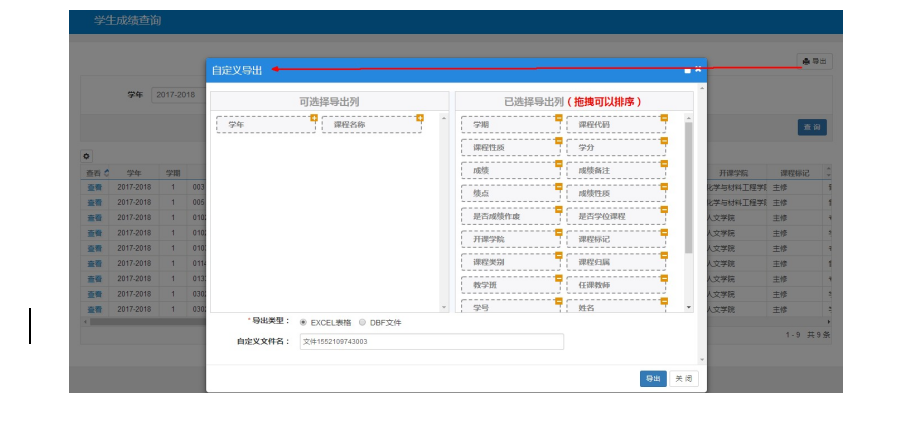Remove 开课学院 from selected export columns
Viewport: 915px width, 433px height.
coord(558,233)
